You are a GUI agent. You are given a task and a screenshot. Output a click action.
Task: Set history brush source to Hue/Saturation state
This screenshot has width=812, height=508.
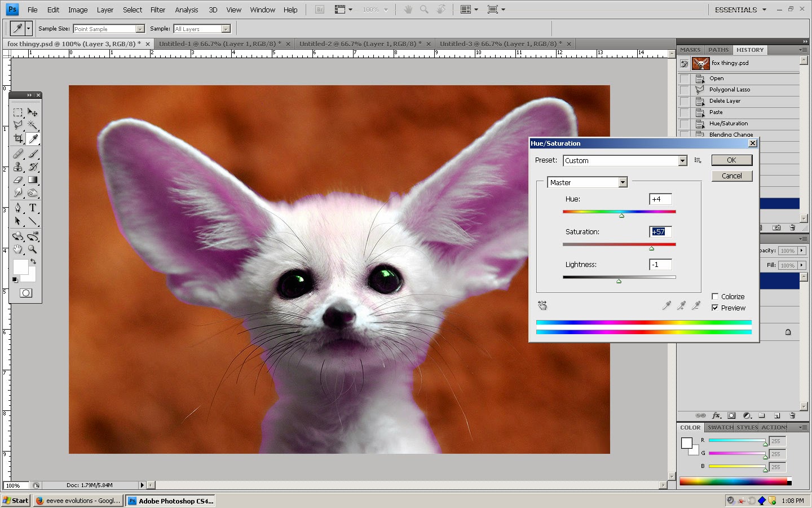click(684, 124)
